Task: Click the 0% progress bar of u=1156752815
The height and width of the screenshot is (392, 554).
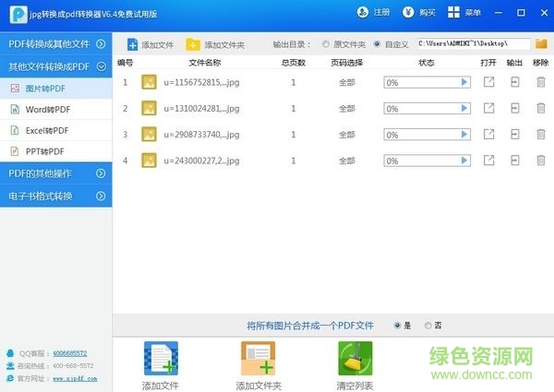Action: 428,82
